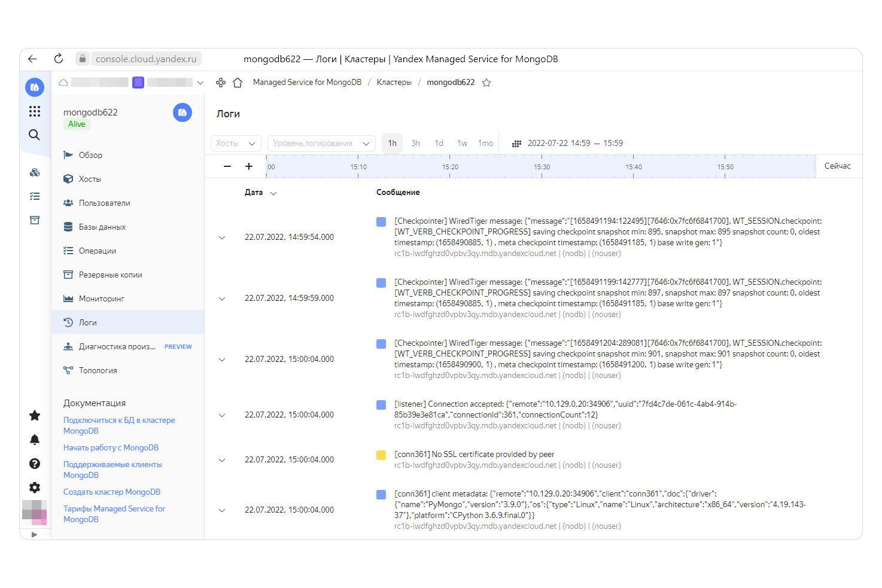This screenshot has width=882, height=588.
Task: Sort logs by Дата column
Action: tap(260, 193)
